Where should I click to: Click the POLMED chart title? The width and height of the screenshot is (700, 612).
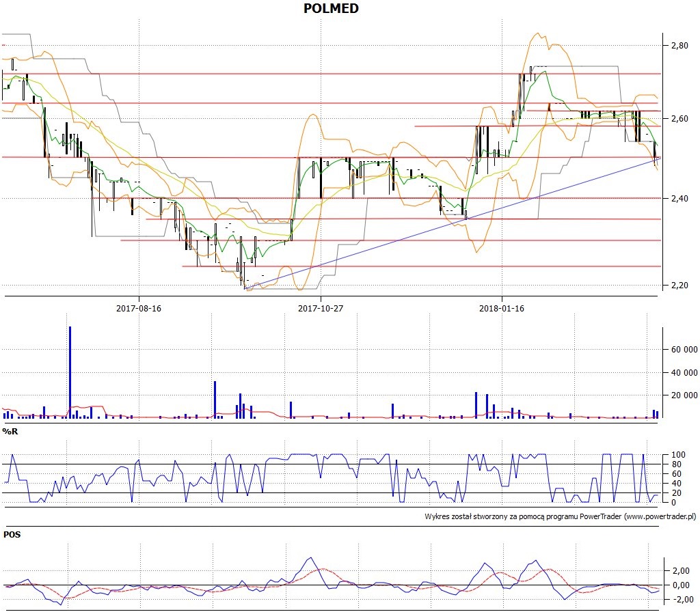pyautogui.click(x=331, y=8)
